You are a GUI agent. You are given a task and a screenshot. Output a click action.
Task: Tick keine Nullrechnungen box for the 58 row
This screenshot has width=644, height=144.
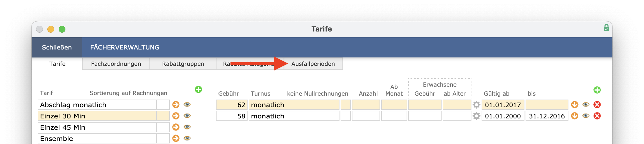[x=346, y=116]
